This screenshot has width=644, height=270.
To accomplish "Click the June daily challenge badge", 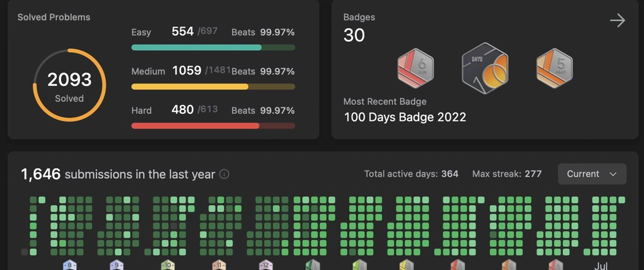I will [x=415, y=68].
